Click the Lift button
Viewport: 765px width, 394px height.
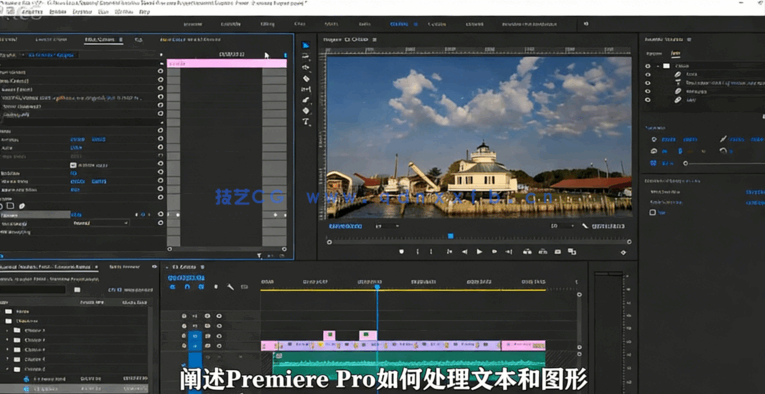[x=527, y=252]
